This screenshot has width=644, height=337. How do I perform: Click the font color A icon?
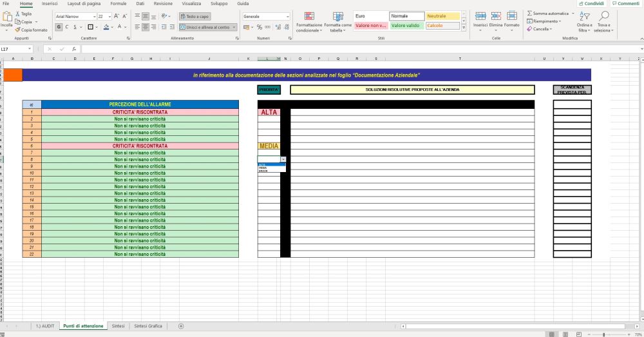click(x=120, y=27)
